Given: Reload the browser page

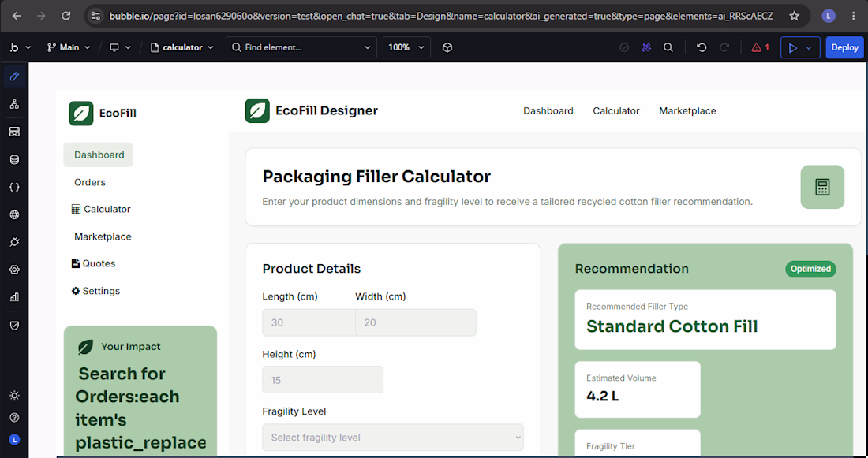Looking at the screenshot, I should (65, 16).
